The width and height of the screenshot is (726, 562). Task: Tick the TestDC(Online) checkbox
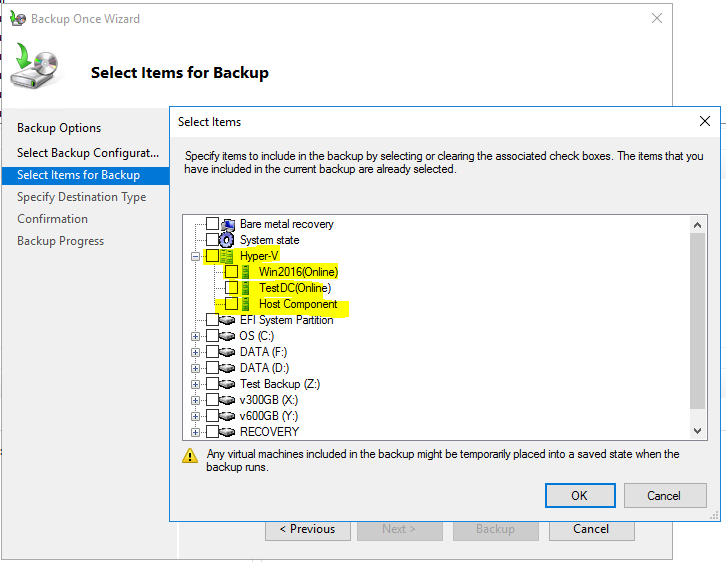pos(232,288)
